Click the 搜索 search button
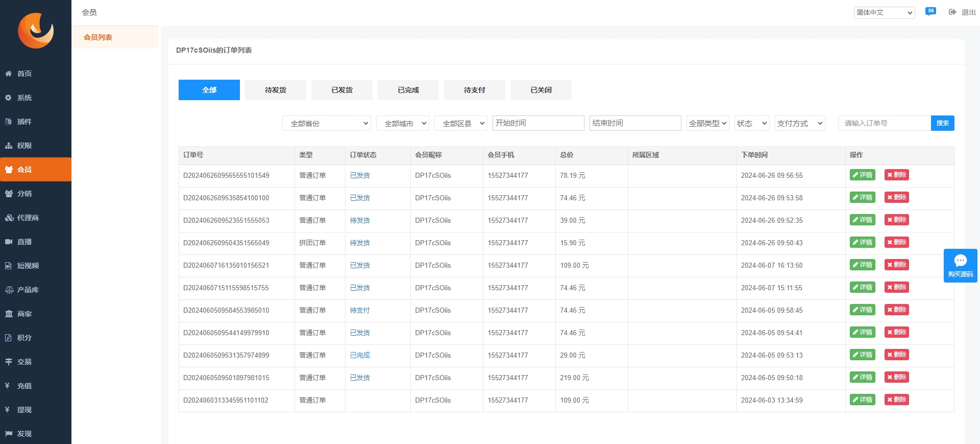 (x=942, y=123)
